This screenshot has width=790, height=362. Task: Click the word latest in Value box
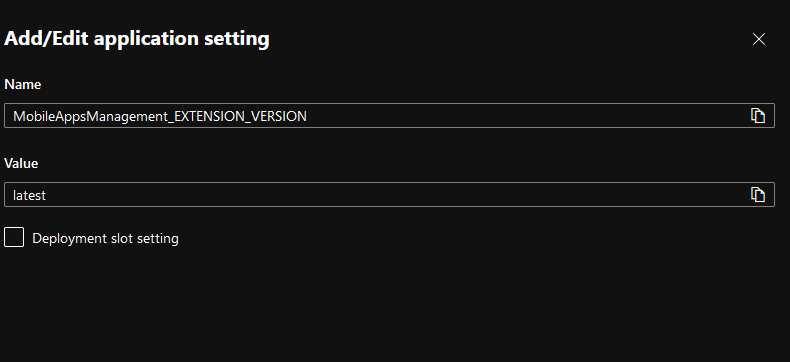[x=29, y=195]
